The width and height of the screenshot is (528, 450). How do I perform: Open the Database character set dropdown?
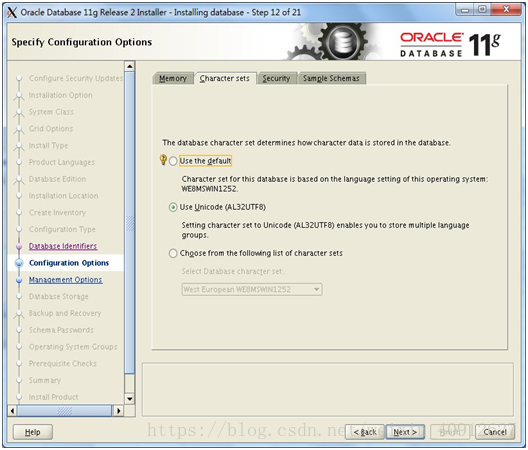(252, 289)
